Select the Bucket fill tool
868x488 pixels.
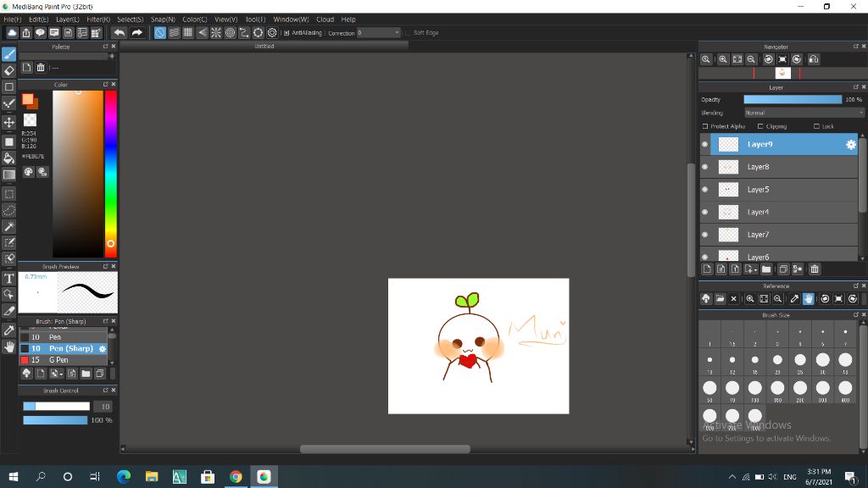[x=8, y=158]
